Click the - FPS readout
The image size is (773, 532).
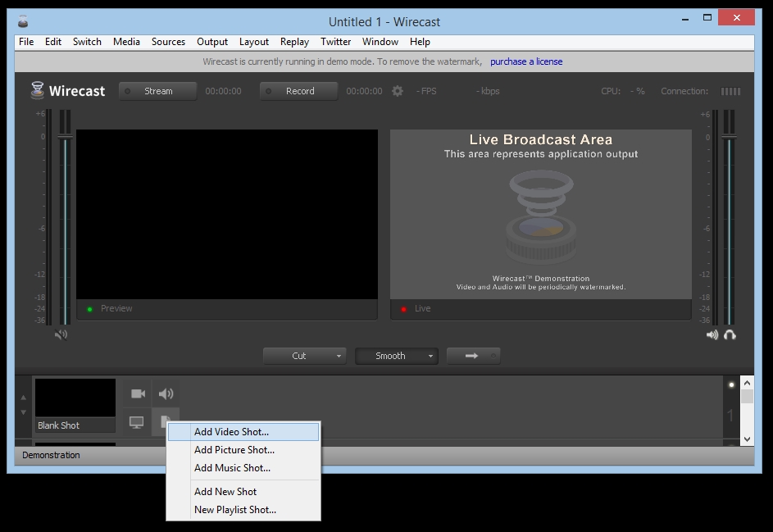tap(426, 91)
